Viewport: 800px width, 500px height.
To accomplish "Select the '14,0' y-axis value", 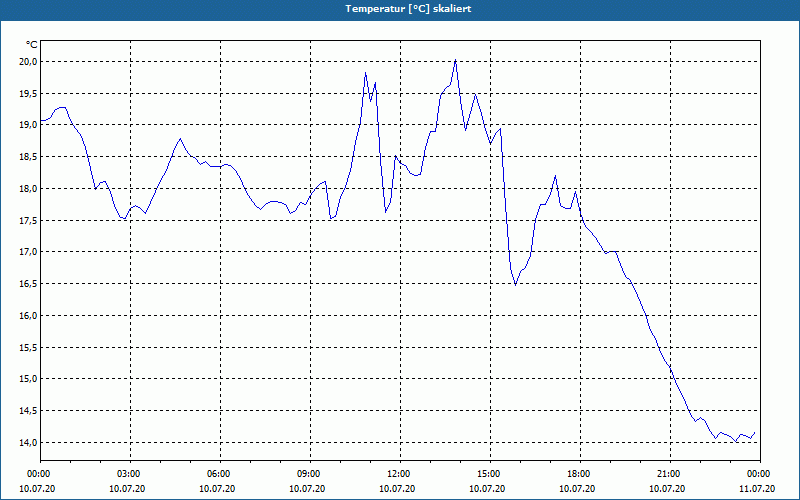I will (29, 443).
